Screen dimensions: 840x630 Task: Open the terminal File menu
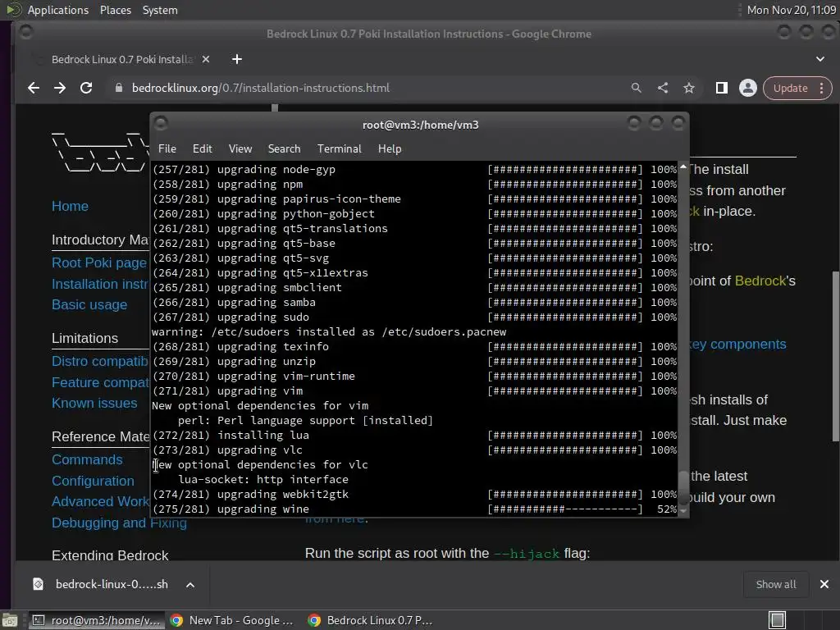pos(167,149)
